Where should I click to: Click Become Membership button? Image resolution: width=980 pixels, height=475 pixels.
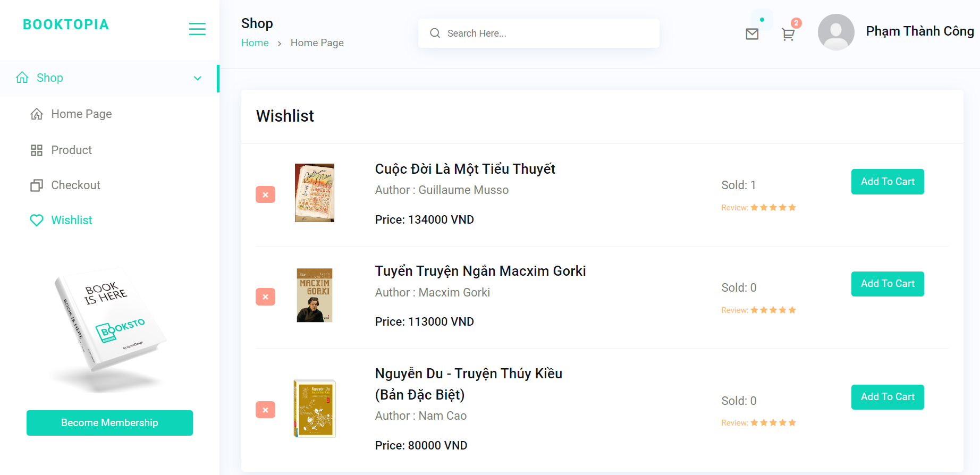click(x=109, y=422)
